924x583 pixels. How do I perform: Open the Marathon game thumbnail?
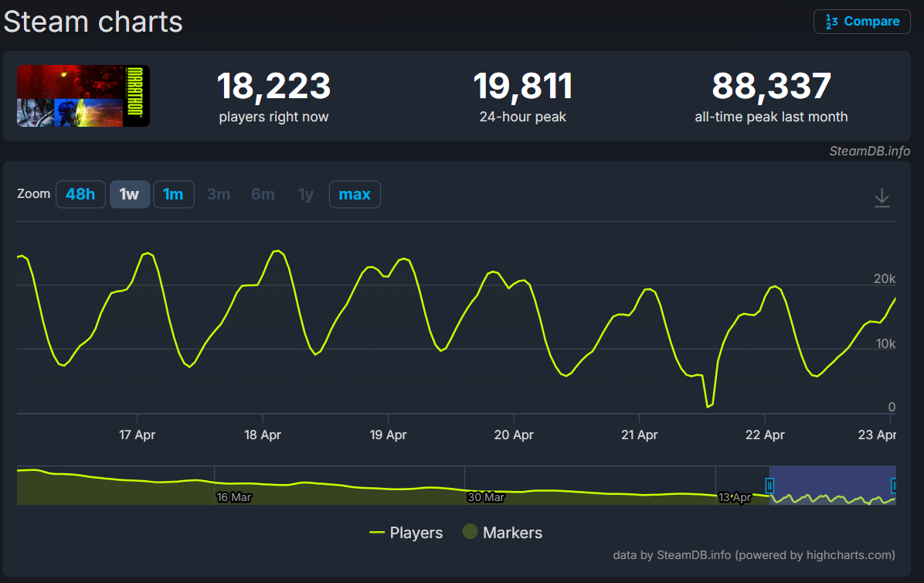coord(83,96)
